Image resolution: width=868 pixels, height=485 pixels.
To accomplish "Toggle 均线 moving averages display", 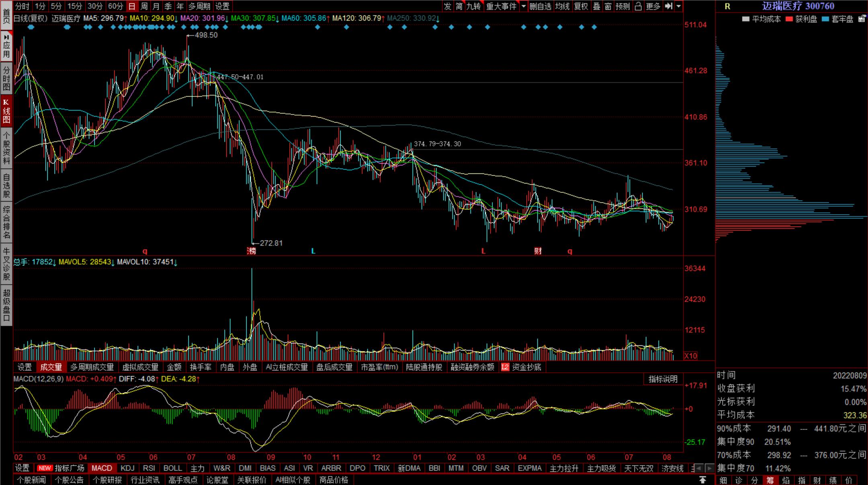I will click(562, 6).
